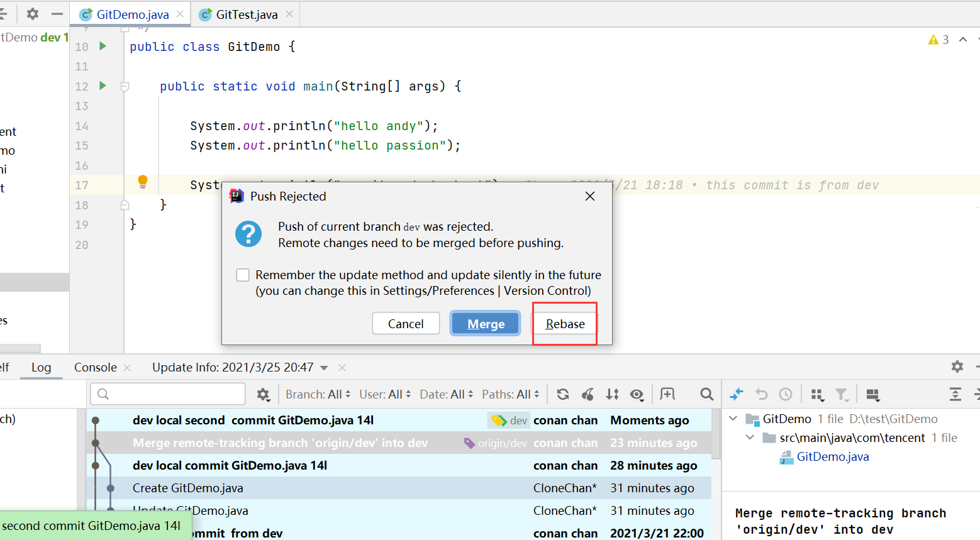This screenshot has width=980, height=540.
Task: Click the Show Diff arrows icon
Action: 737,394
